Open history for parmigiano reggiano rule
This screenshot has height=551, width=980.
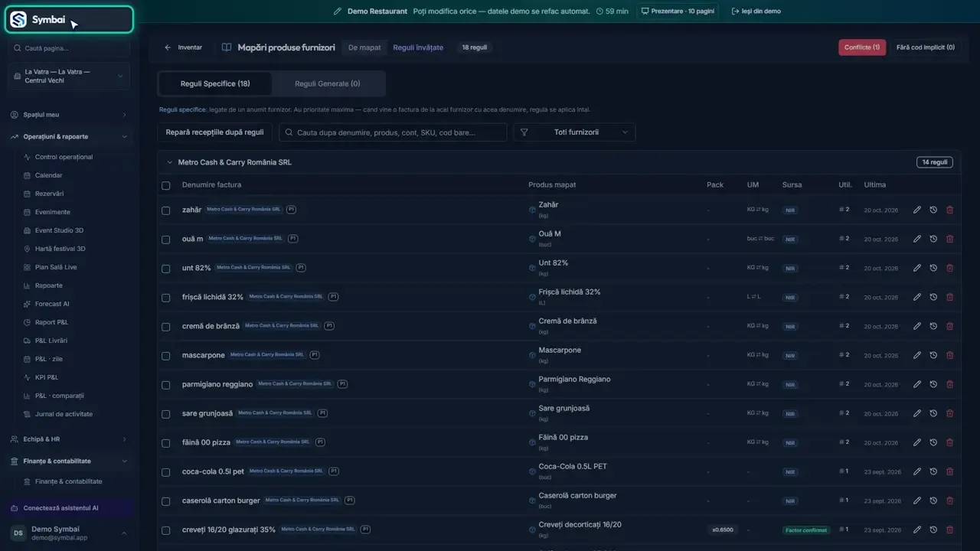click(x=933, y=384)
